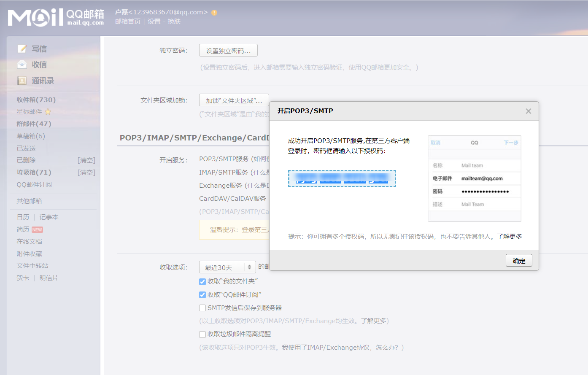Open 日历 in the sidebar
The height and width of the screenshot is (375, 588).
(23, 217)
